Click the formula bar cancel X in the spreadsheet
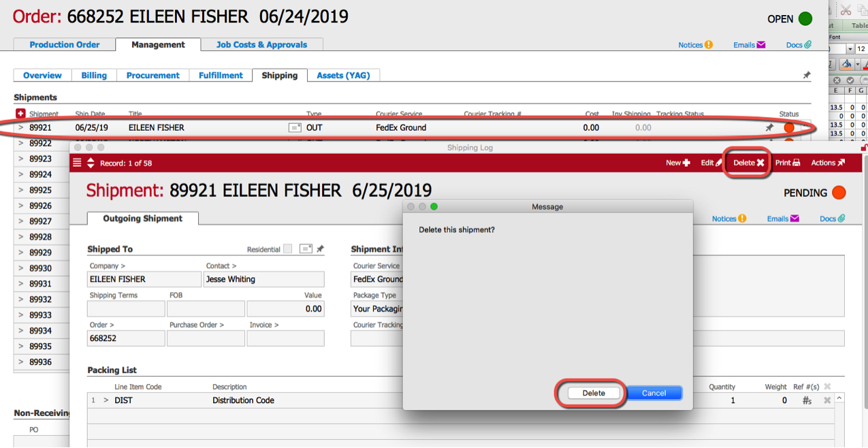 [x=837, y=80]
